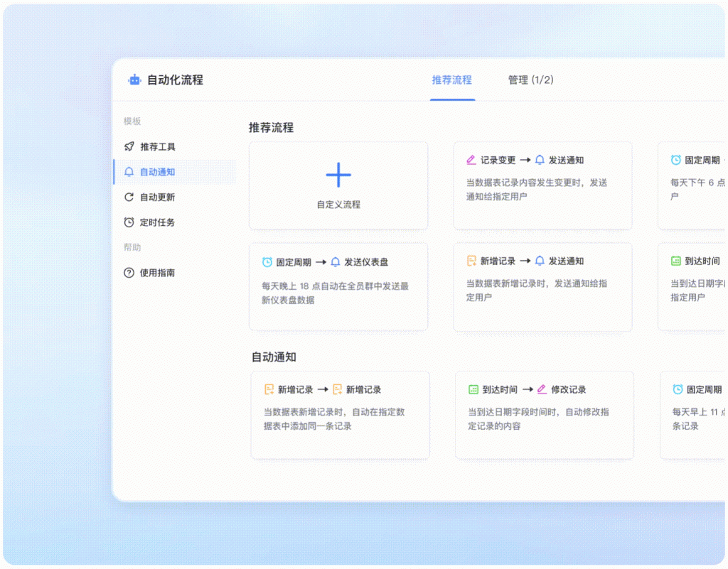The width and height of the screenshot is (728, 569).
Task: Open 使用指南 help link
Action: point(157,273)
